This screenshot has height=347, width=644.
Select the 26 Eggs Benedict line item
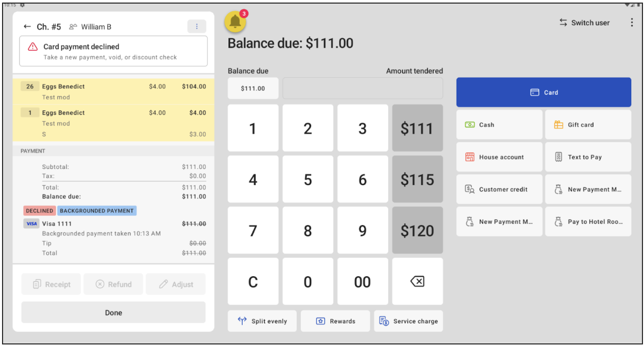113,92
